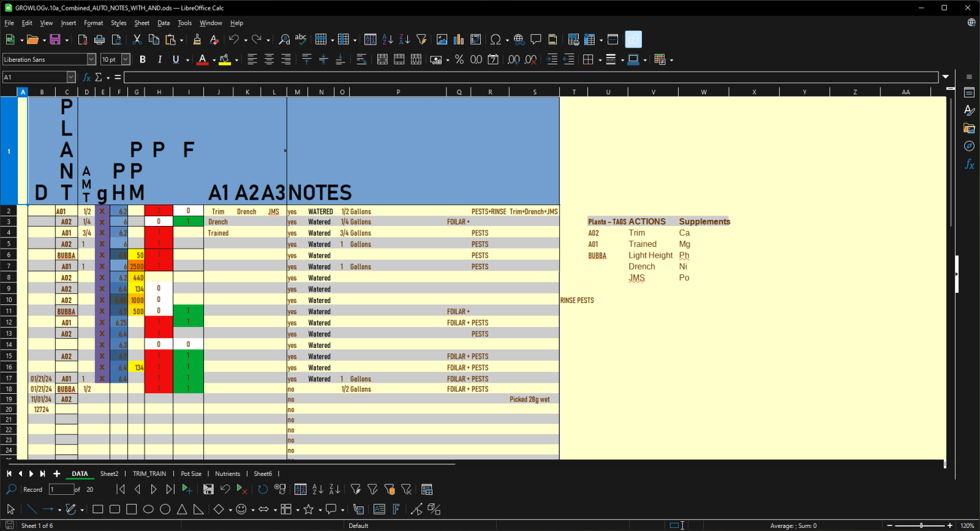The image size is (980, 531).
Task: Open the Sheet menu
Action: click(141, 23)
